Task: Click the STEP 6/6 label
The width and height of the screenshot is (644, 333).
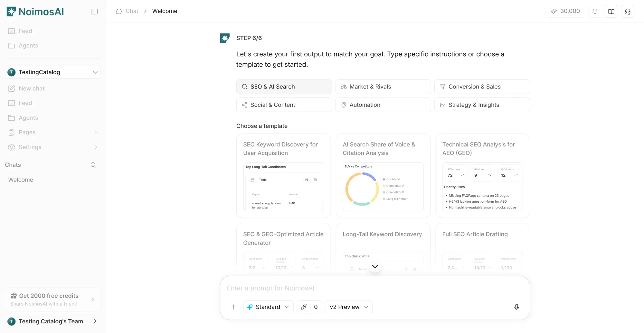Action: 249,38
